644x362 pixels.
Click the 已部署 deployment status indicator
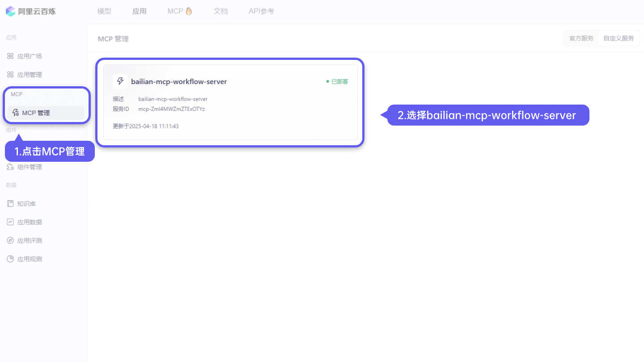338,81
